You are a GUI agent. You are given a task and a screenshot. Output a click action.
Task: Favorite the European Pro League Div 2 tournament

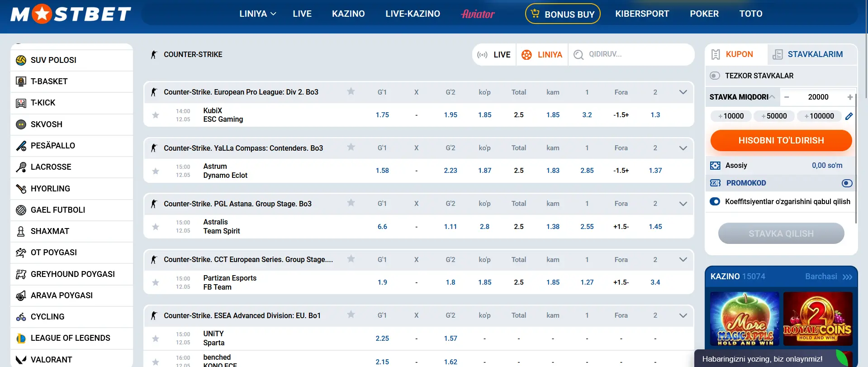point(351,91)
